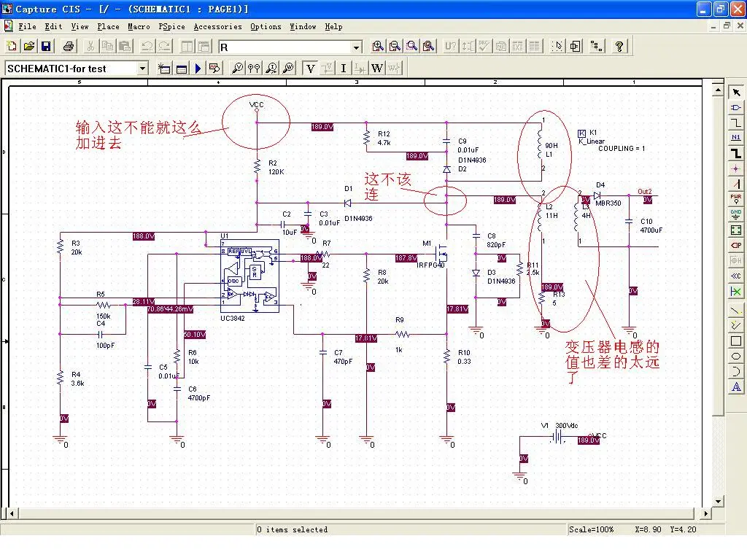
Task: Toggle snap to grid icon
Action: (557, 46)
